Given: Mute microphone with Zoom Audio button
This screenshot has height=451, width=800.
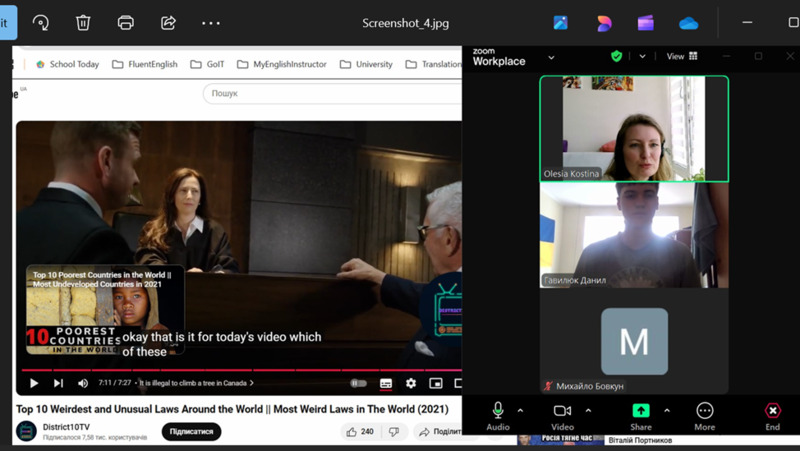Looking at the screenshot, I should (498, 416).
